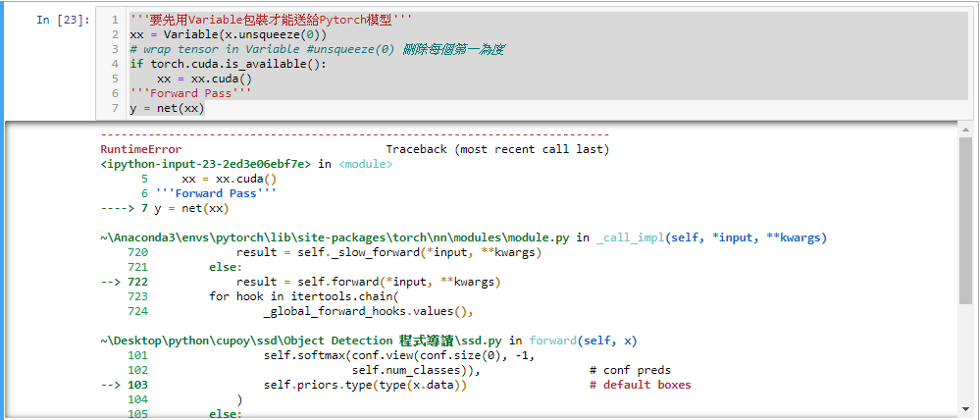The height and width of the screenshot is (420, 980).
Task: Click 'forward(self, x)' function signature
Action: coord(583,341)
